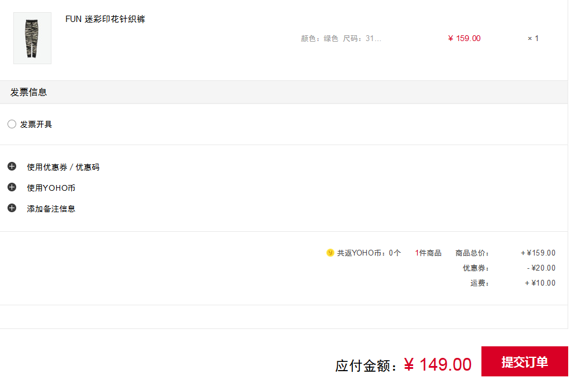Click the 共返YOHO币 rewards text
Viewport: 574px width, 392px height.
pos(369,253)
